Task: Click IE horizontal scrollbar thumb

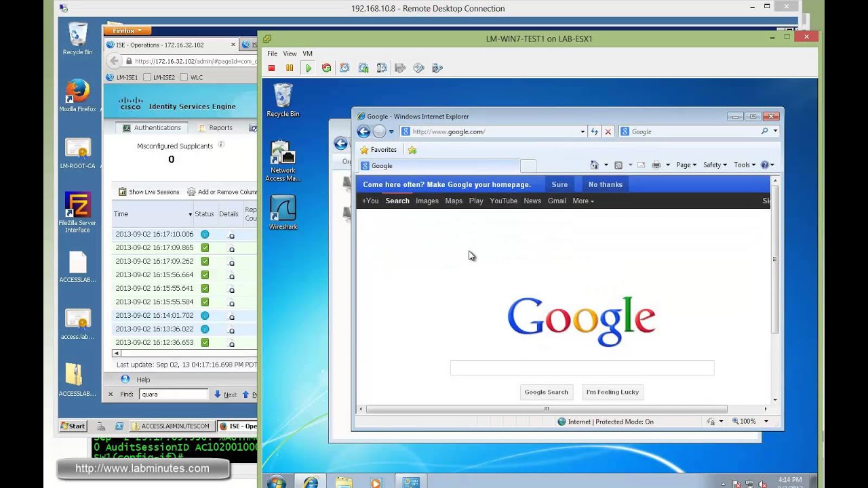Action: coord(547,409)
